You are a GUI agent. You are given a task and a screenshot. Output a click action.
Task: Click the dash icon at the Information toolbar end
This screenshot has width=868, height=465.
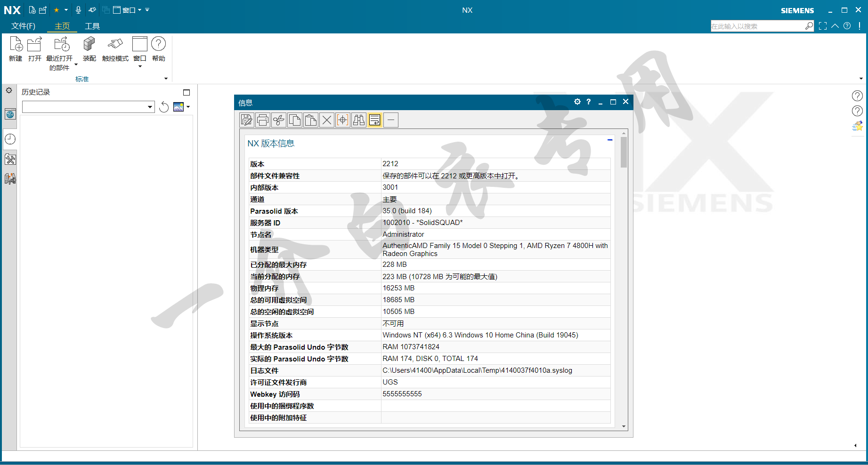[391, 120]
